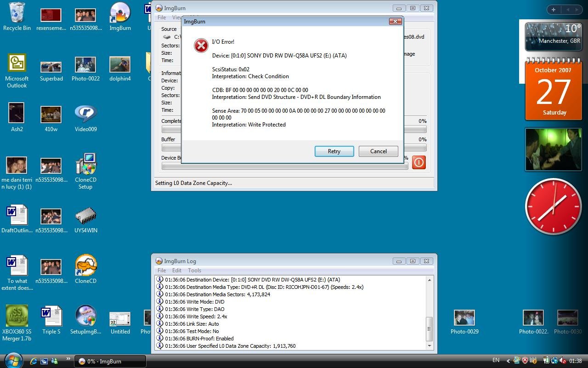Click the '0% - ImgBurn' taskbar button

(x=110, y=361)
